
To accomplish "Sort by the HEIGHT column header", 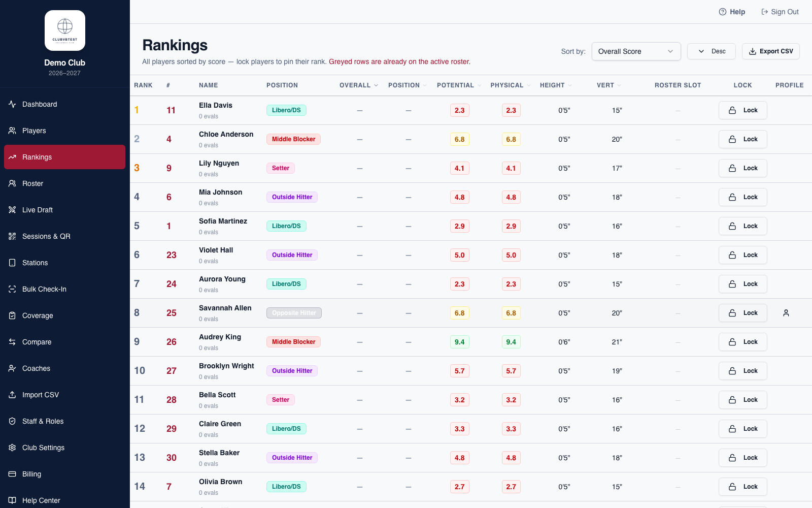I will pyautogui.click(x=556, y=85).
